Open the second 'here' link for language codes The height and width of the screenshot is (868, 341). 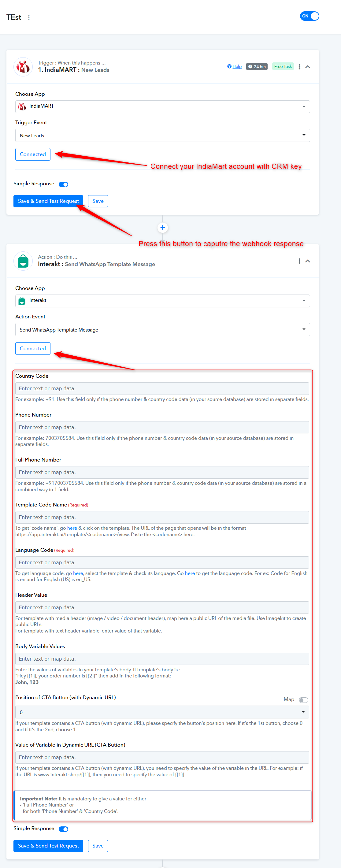coord(190,573)
